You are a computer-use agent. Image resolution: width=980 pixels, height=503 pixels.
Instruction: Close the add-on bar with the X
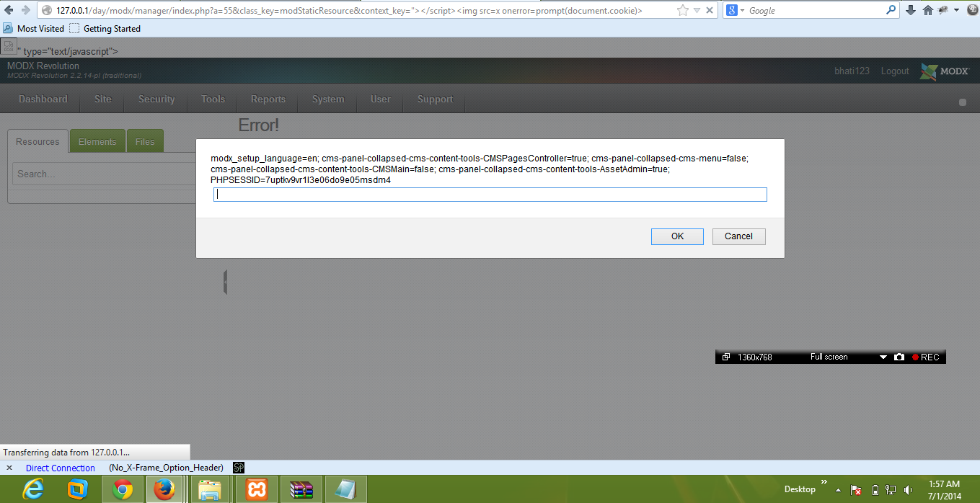pos(9,468)
